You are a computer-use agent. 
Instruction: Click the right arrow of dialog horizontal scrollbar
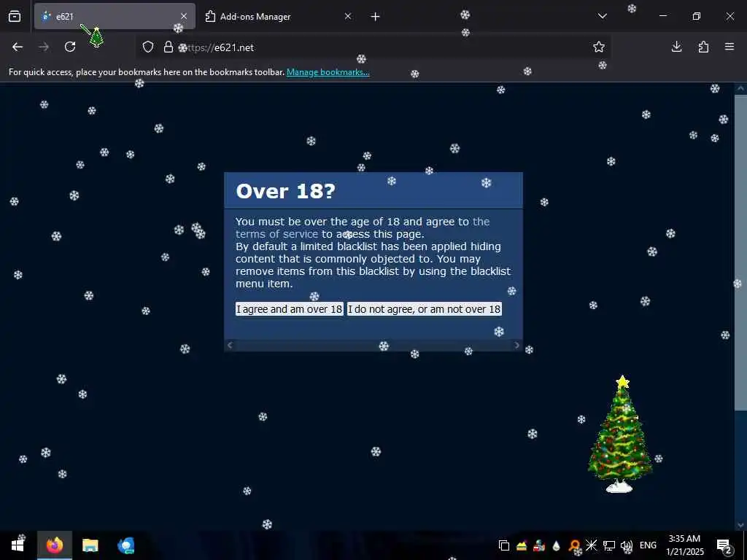(517, 345)
